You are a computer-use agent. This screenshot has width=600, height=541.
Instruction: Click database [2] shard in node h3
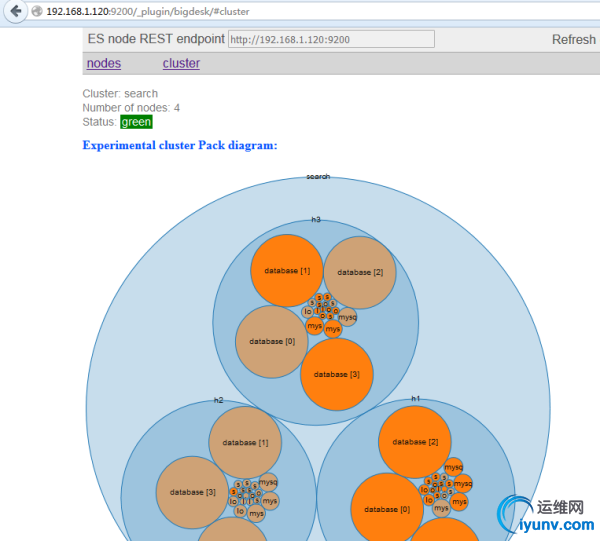(360, 272)
